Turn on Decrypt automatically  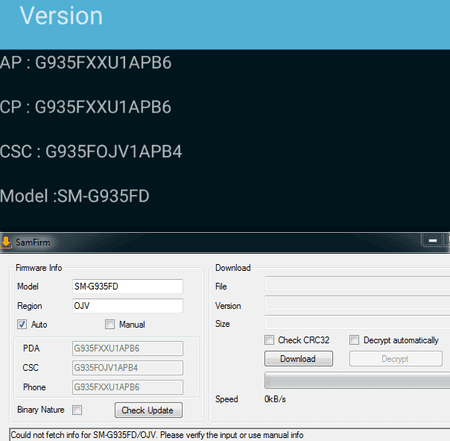(x=354, y=340)
